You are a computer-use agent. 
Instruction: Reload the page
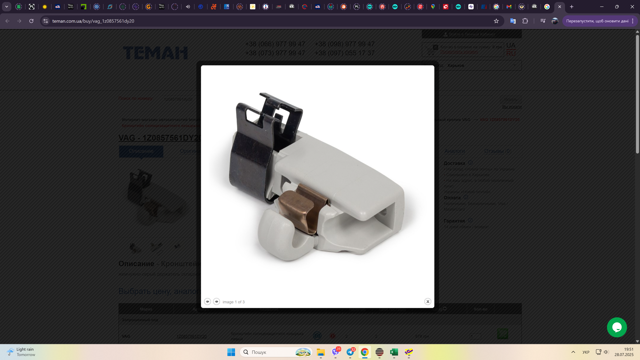pyautogui.click(x=31, y=21)
